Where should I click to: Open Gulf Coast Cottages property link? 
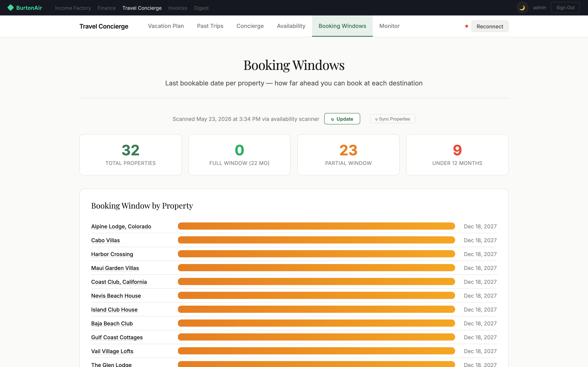coord(117,337)
